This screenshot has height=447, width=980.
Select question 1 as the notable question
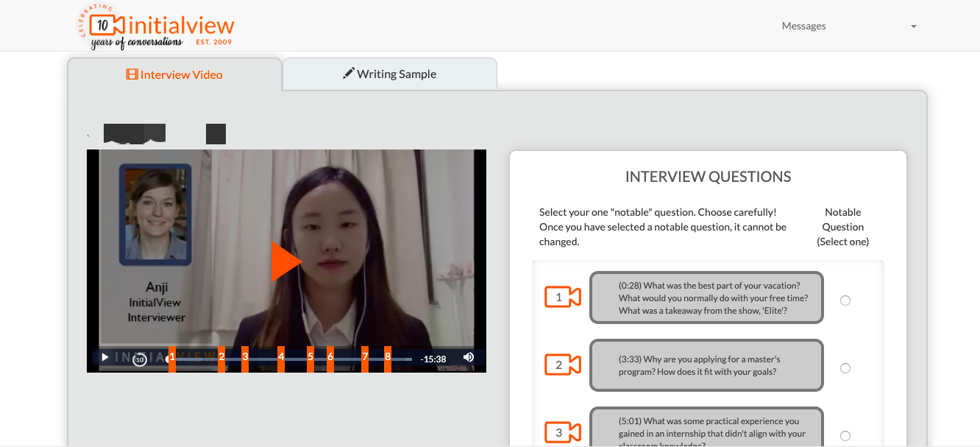[845, 300]
